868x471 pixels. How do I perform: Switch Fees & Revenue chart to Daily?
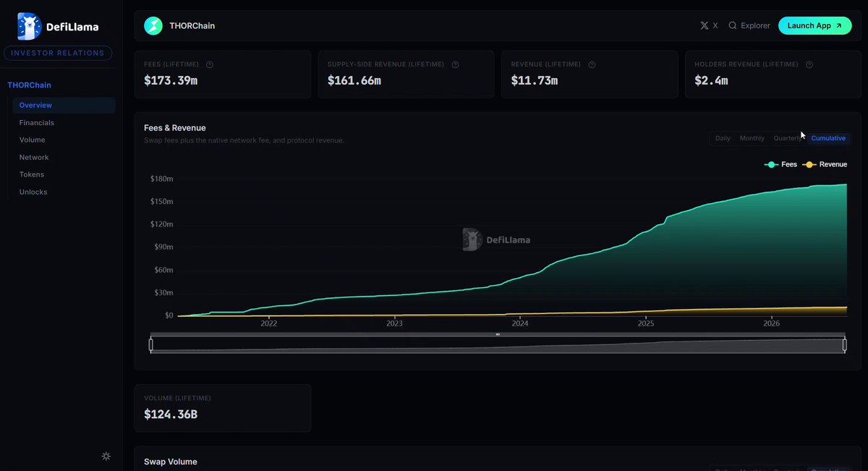(723, 138)
